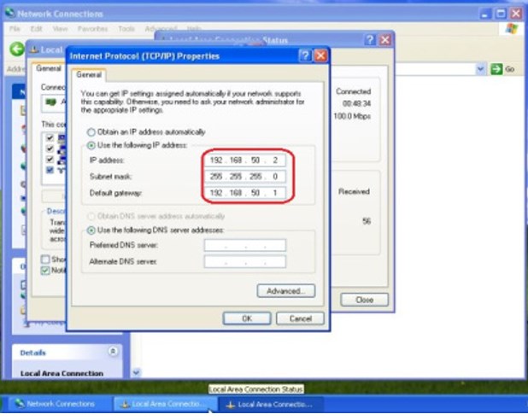Click the Local Area Connection Properties title icon
The height and width of the screenshot is (420, 528).
33,50
